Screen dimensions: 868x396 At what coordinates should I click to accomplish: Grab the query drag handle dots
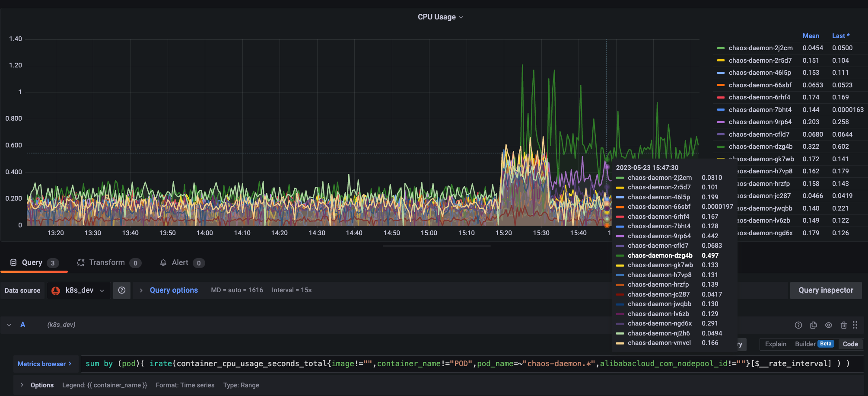[855, 325]
